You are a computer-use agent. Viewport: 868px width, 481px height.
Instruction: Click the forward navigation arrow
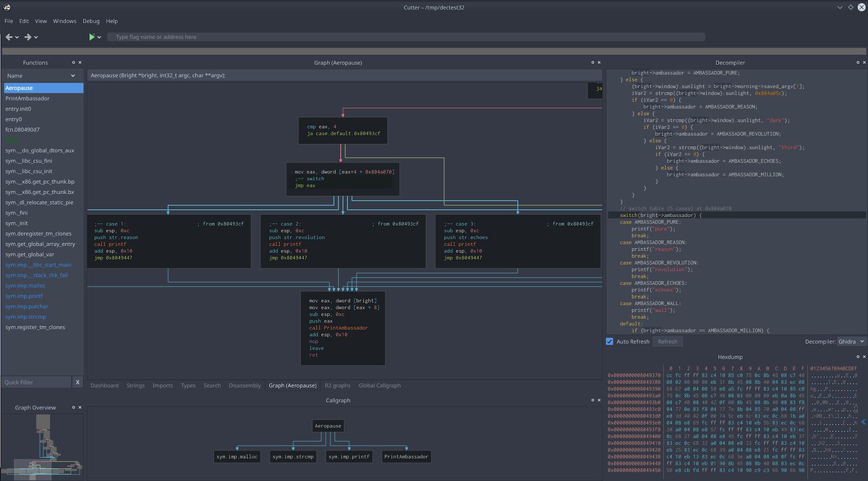click(27, 37)
